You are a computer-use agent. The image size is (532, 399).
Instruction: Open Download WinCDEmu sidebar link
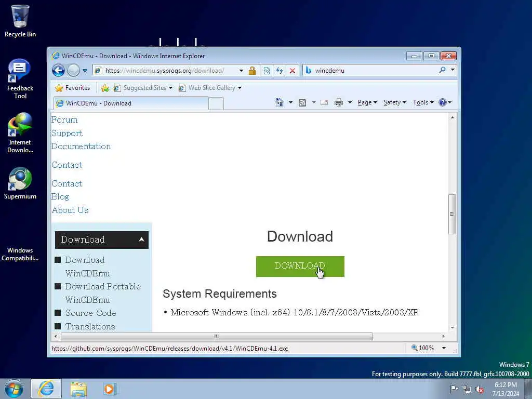tap(87, 267)
